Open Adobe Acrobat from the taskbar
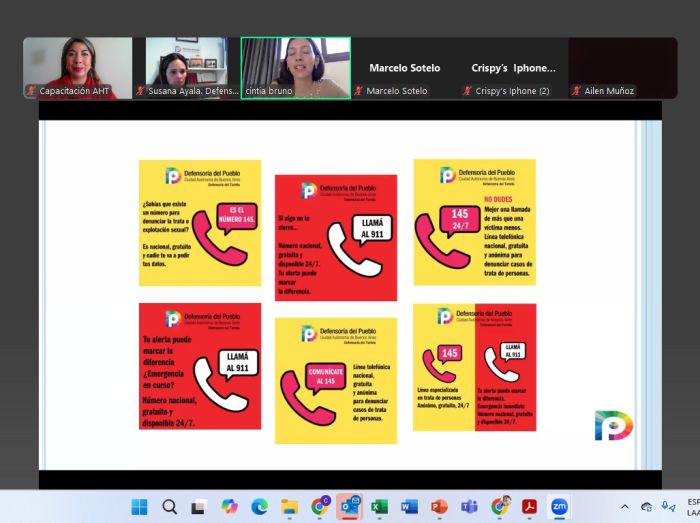This screenshot has width=700, height=523. point(529,506)
